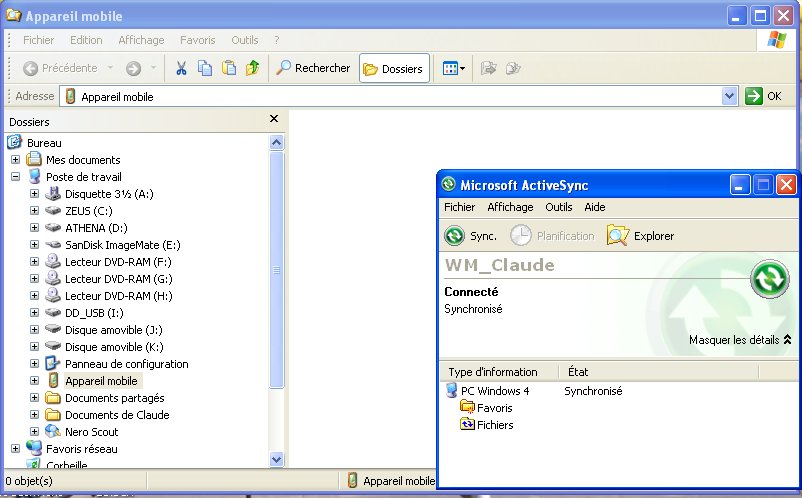The image size is (802, 498).
Task: Open the ActiveSync Aide menu
Action: coord(595,207)
